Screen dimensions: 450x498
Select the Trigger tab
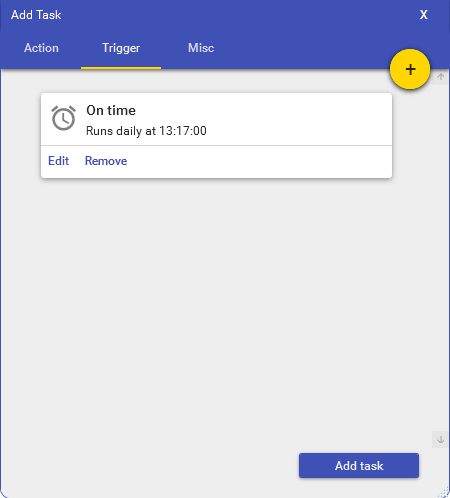tap(121, 48)
